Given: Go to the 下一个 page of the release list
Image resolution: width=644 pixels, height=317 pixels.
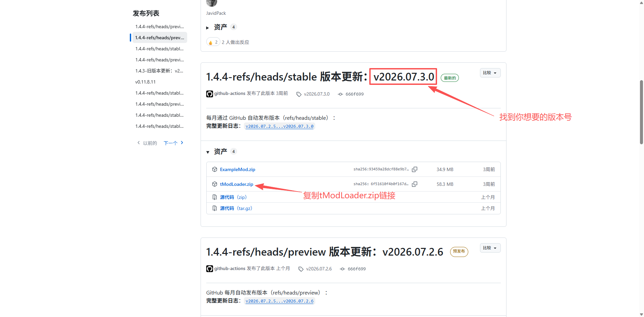Looking at the screenshot, I should (x=173, y=143).
